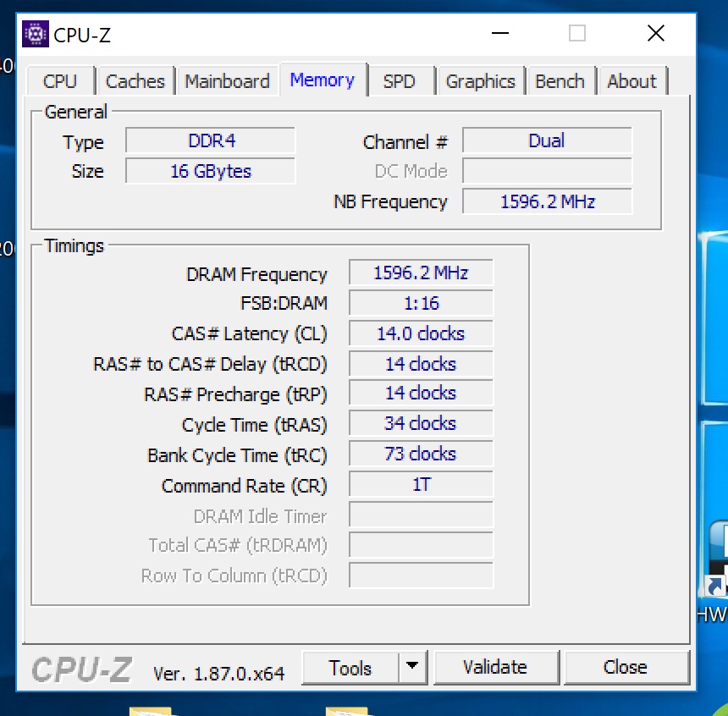This screenshot has width=728, height=716.
Task: Click the NB Frequency value field
Action: tap(547, 201)
